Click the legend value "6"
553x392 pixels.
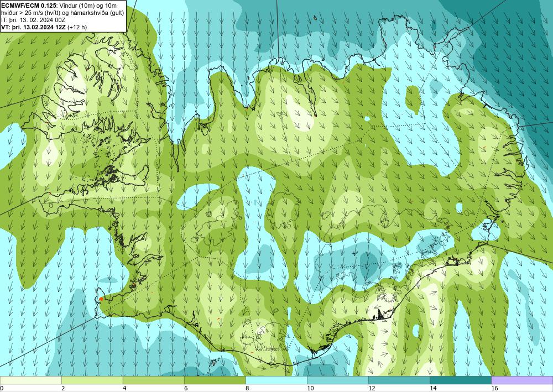tap(185, 388)
